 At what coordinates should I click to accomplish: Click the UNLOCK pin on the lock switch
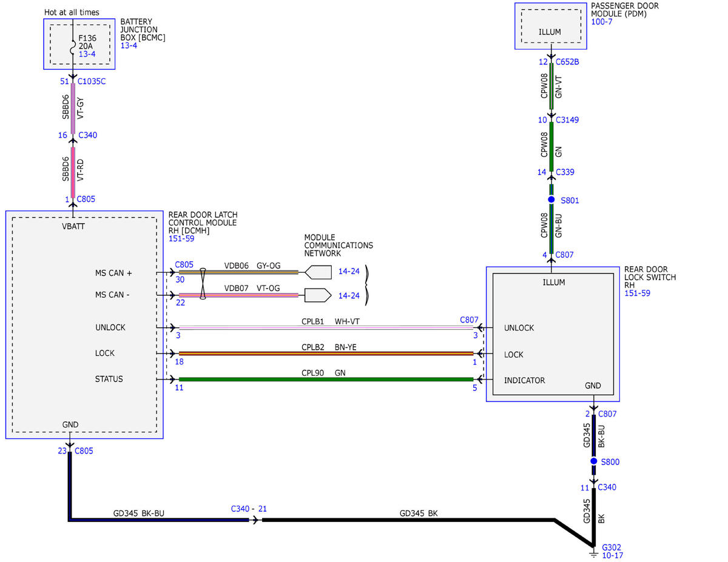[x=519, y=328]
